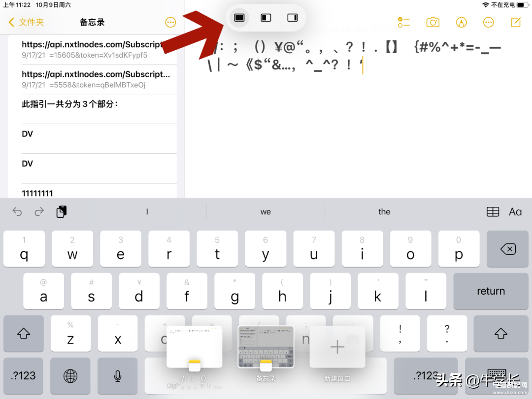Tap the o key
Screen dimensions: 532x399
[x=410, y=249]
